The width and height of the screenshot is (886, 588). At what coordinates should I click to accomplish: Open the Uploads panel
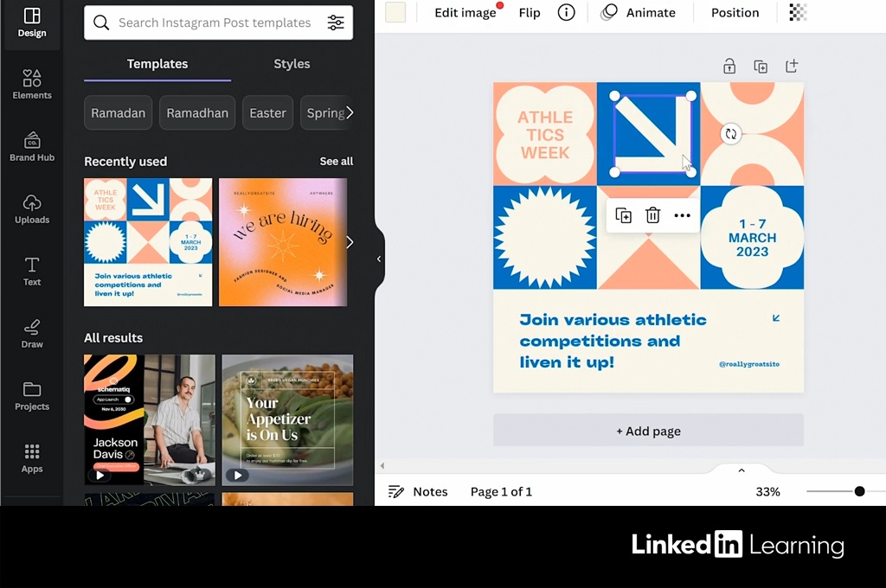(32, 208)
